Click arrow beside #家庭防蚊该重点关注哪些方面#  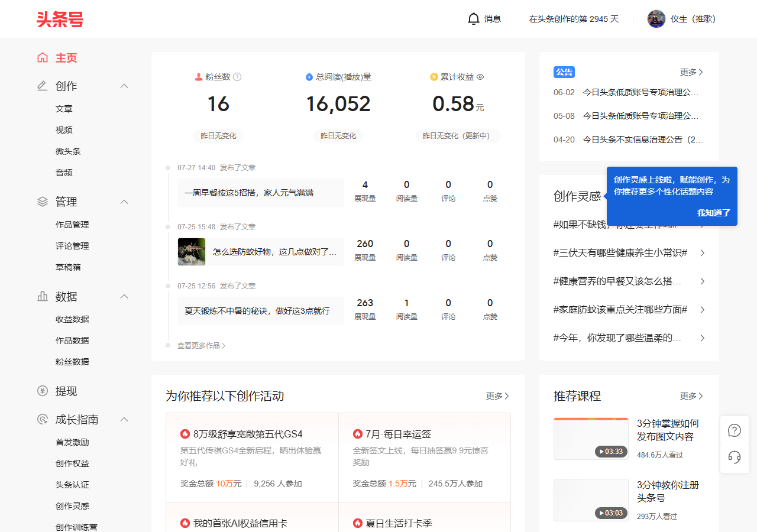coord(703,310)
